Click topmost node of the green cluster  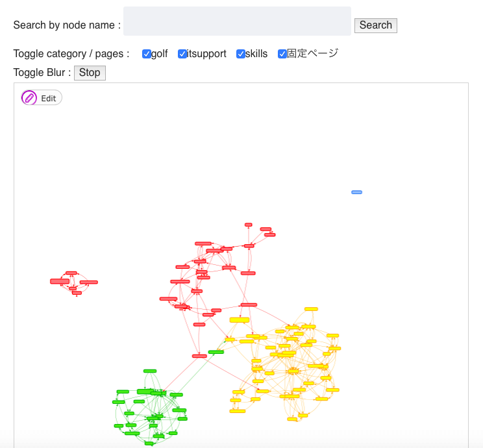click(x=150, y=371)
